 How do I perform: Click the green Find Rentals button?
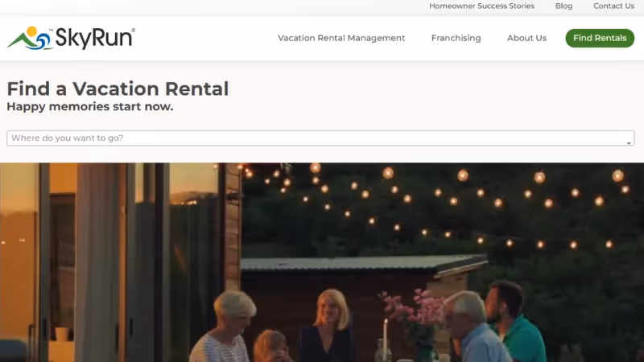(x=600, y=38)
